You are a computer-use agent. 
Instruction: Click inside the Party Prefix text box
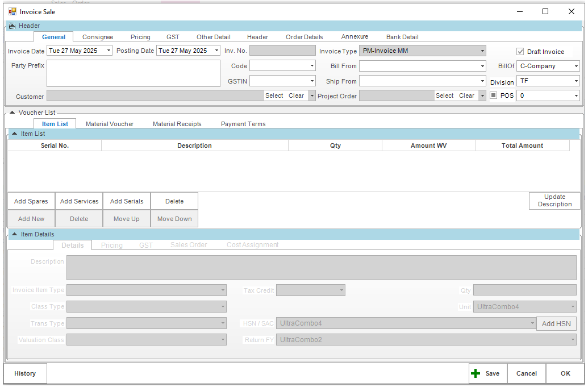tap(133, 73)
